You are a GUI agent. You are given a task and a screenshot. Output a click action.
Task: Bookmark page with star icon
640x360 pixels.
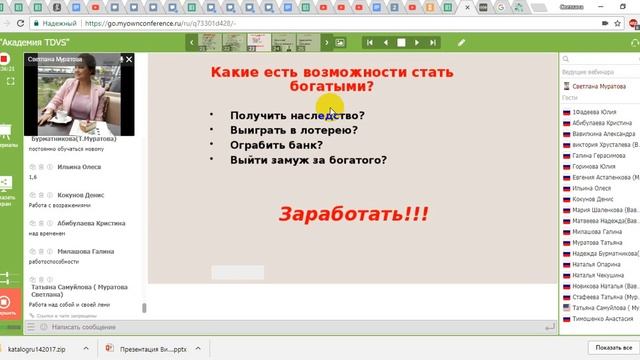618,24
